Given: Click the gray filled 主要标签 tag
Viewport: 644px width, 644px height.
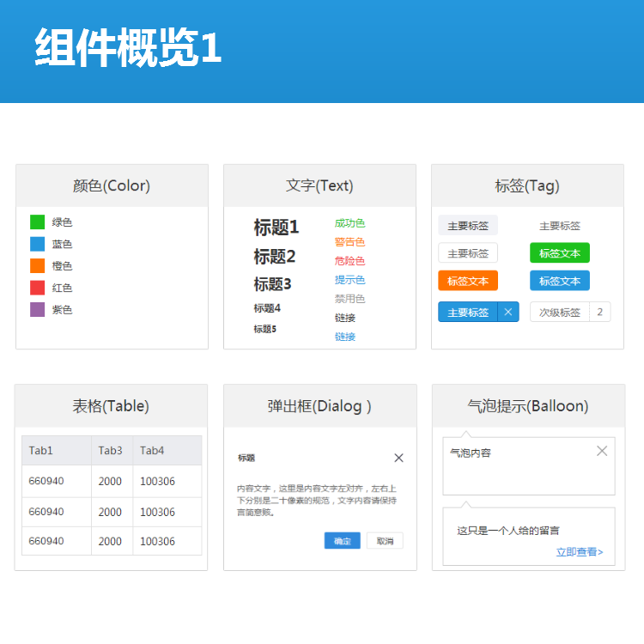Looking at the screenshot, I should click(468, 226).
